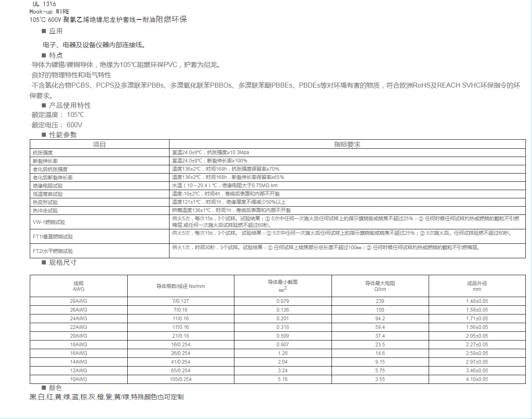This screenshot has width=532, height=419.
Task: Select the Hook-up WIRE subtitle
Action: click(x=49, y=12)
